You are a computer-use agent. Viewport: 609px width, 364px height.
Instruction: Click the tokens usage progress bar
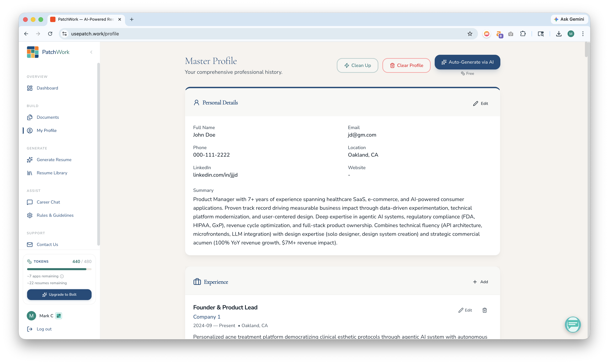click(x=59, y=269)
